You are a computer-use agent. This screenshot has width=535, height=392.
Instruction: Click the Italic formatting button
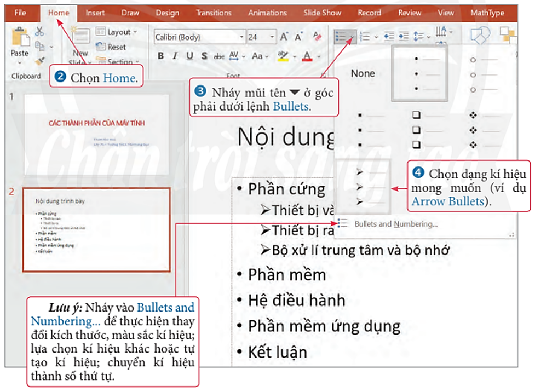(175, 56)
